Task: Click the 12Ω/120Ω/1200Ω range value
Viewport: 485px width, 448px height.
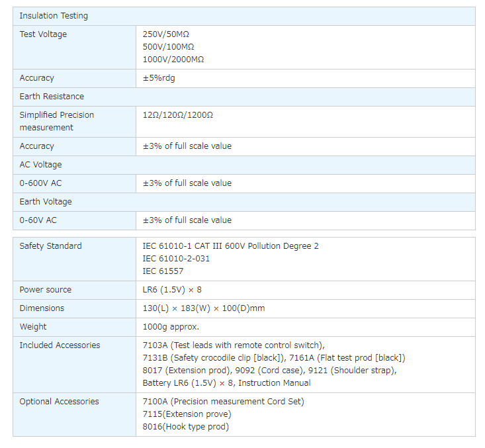Action: coord(178,115)
